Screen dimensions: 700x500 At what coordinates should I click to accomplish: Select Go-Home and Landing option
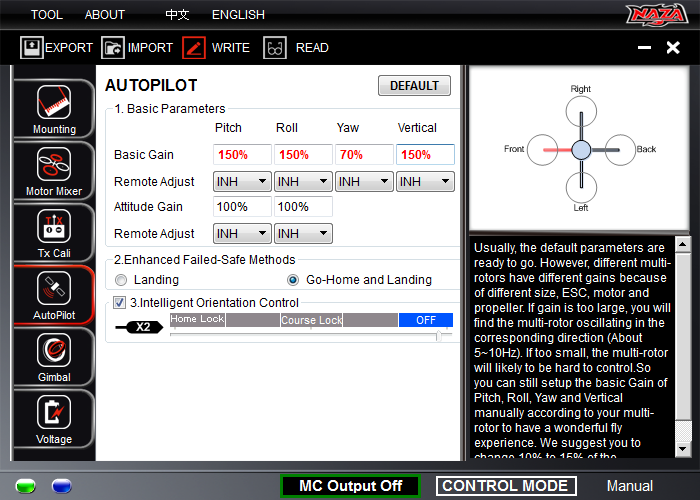pyautogui.click(x=293, y=280)
